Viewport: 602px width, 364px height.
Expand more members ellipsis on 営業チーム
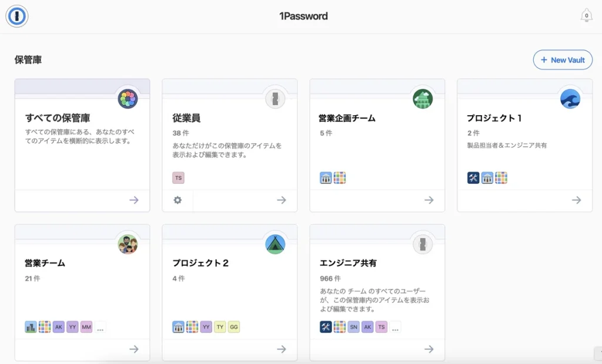101,328
